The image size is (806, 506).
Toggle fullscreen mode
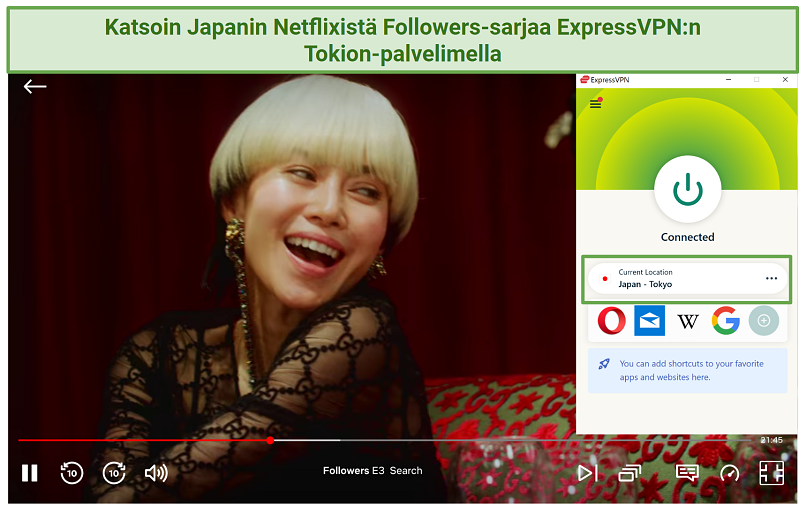click(x=771, y=473)
